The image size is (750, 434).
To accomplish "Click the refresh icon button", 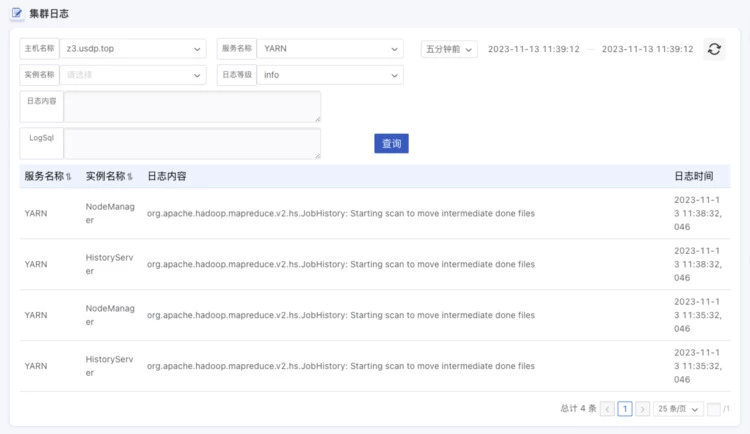I will 714,49.
